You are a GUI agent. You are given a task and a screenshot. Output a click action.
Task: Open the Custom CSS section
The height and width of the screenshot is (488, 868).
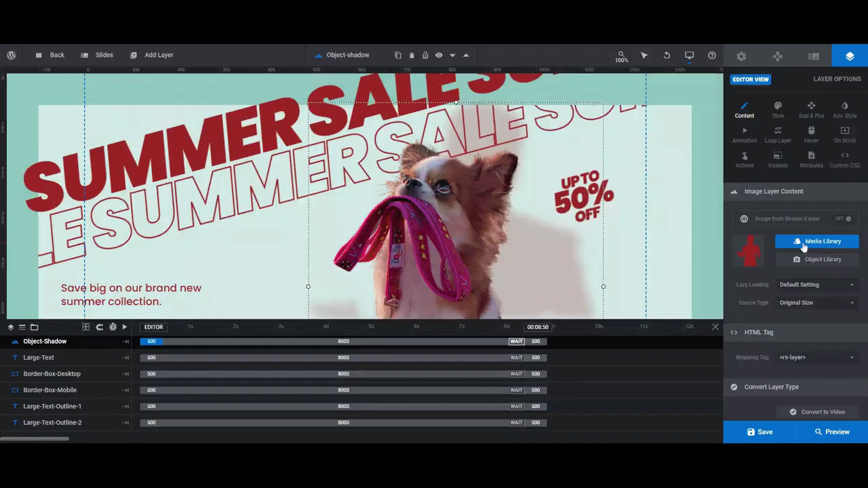(845, 160)
